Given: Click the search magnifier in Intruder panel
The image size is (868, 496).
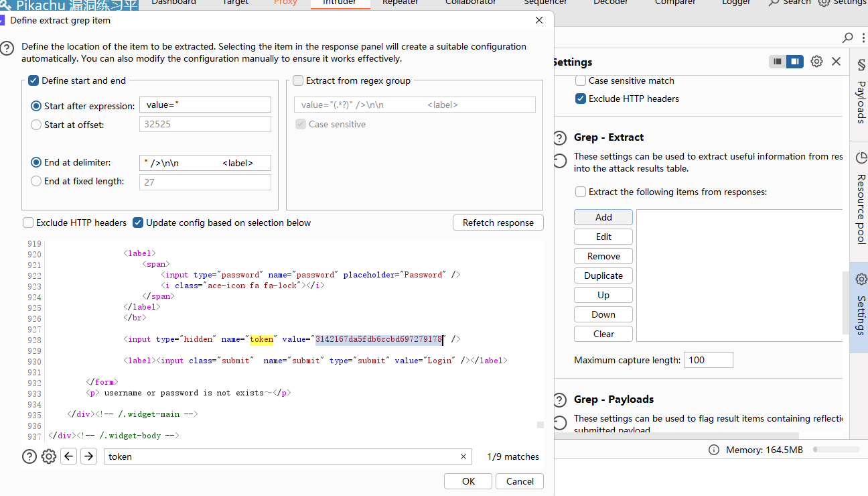Looking at the screenshot, I should (848, 38).
